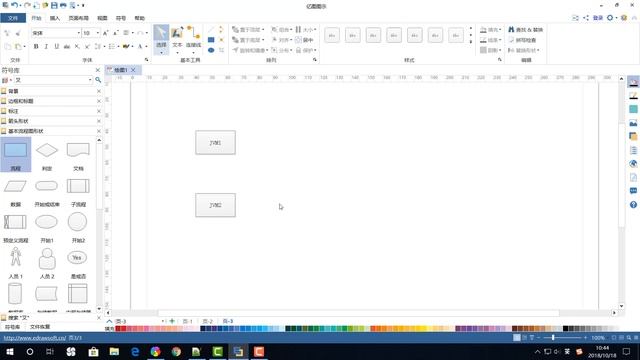The height and width of the screenshot is (360, 640).
Task: Close the 标注 library section
Action: [x=99, y=111]
